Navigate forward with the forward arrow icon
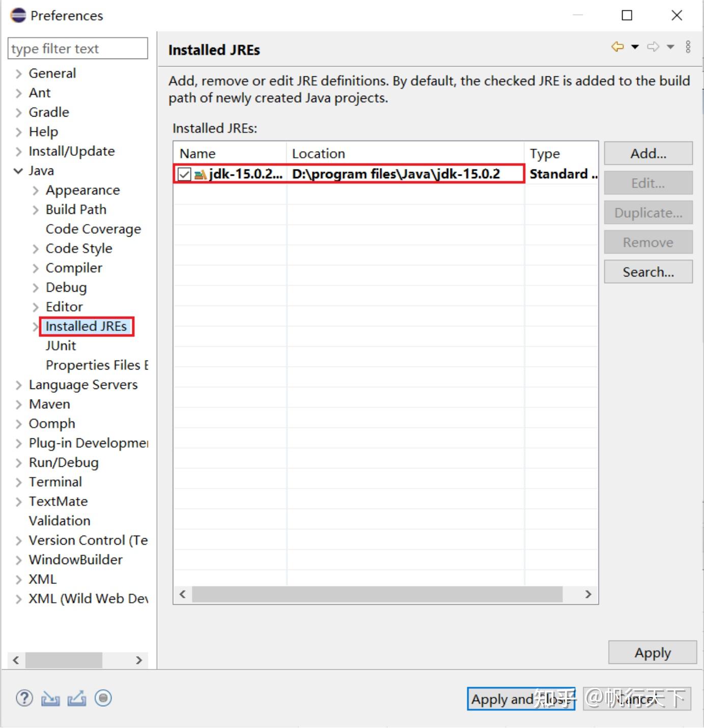The image size is (704, 728). point(653,46)
